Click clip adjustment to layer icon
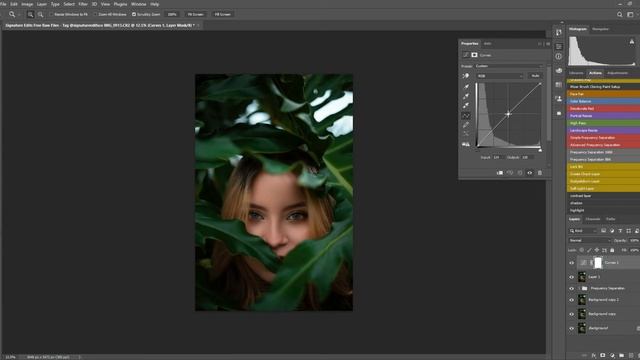This screenshot has width=640, height=360. click(500, 173)
